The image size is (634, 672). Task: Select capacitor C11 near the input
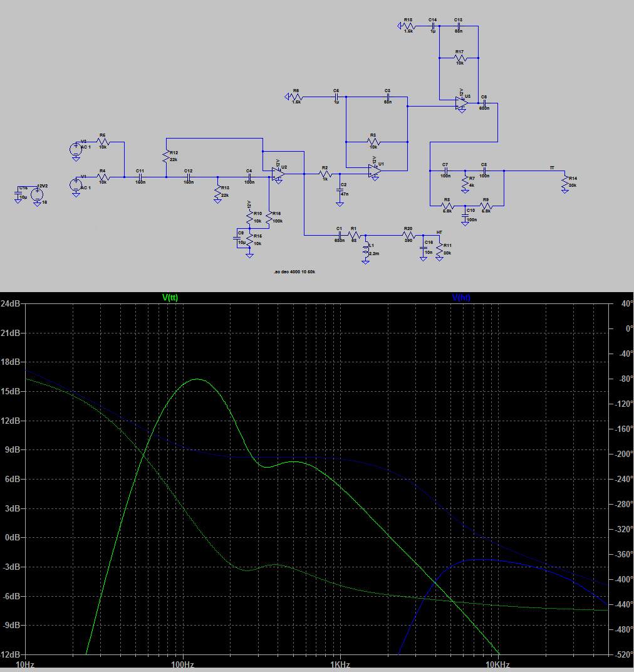tap(140, 177)
